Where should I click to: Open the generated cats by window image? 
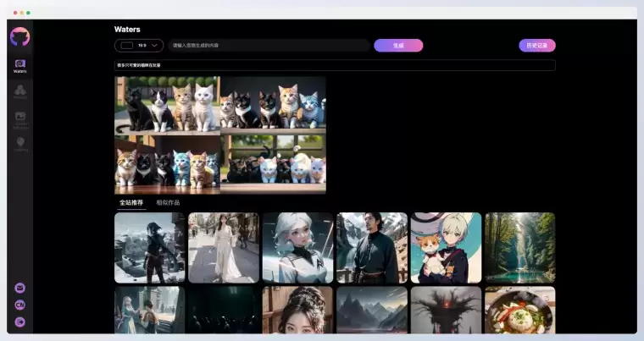273,164
